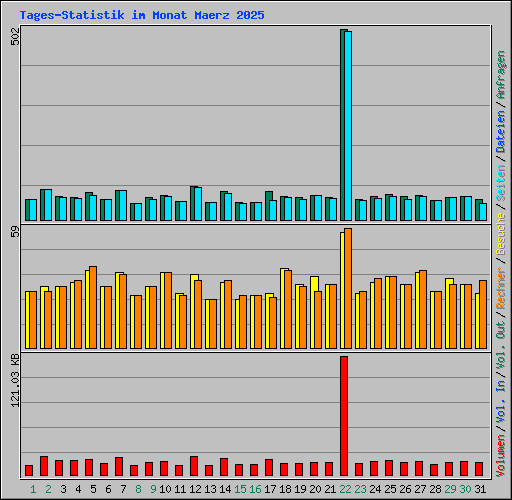Select day label 29 on the x-axis
512x500 pixels.
point(450,489)
